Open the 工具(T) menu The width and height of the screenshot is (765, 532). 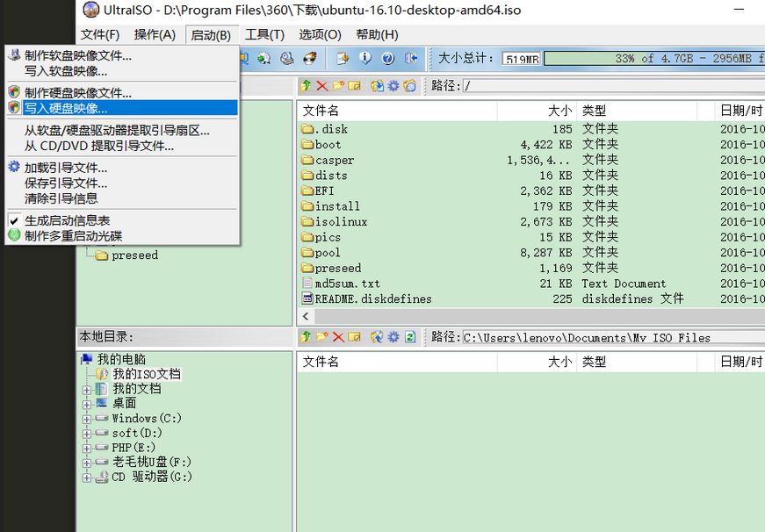[x=264, y=34]
